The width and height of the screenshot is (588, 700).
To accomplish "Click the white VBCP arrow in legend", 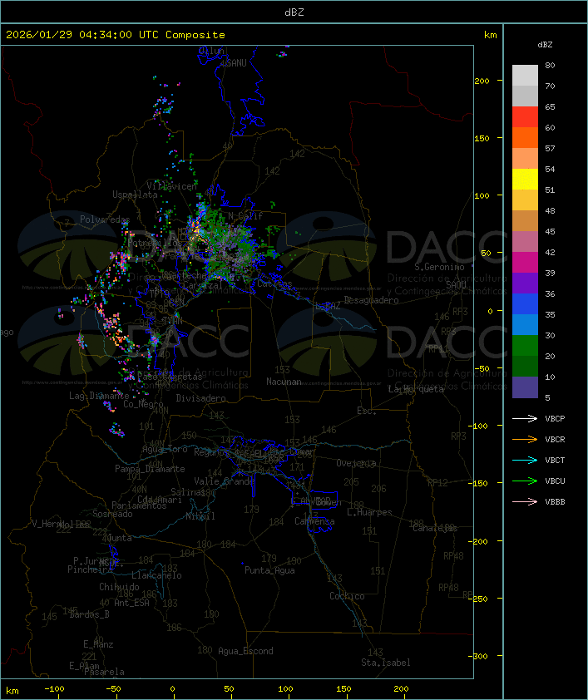I will 524,419.
